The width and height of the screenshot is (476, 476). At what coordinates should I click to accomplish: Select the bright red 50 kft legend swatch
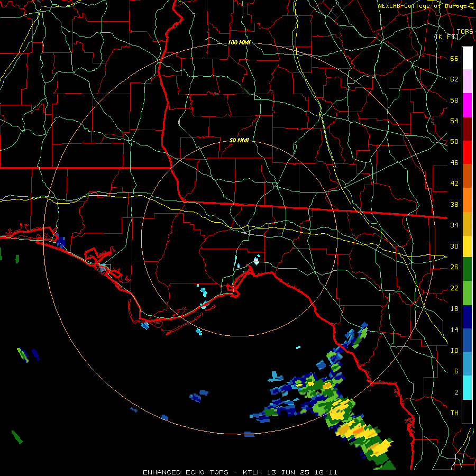tap(467, 152)
